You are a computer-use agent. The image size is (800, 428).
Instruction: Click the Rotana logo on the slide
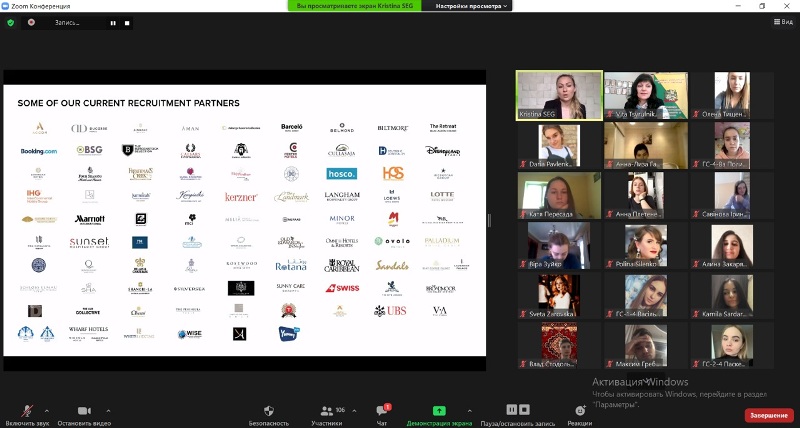pyautogui.click(x=291, y=265)
